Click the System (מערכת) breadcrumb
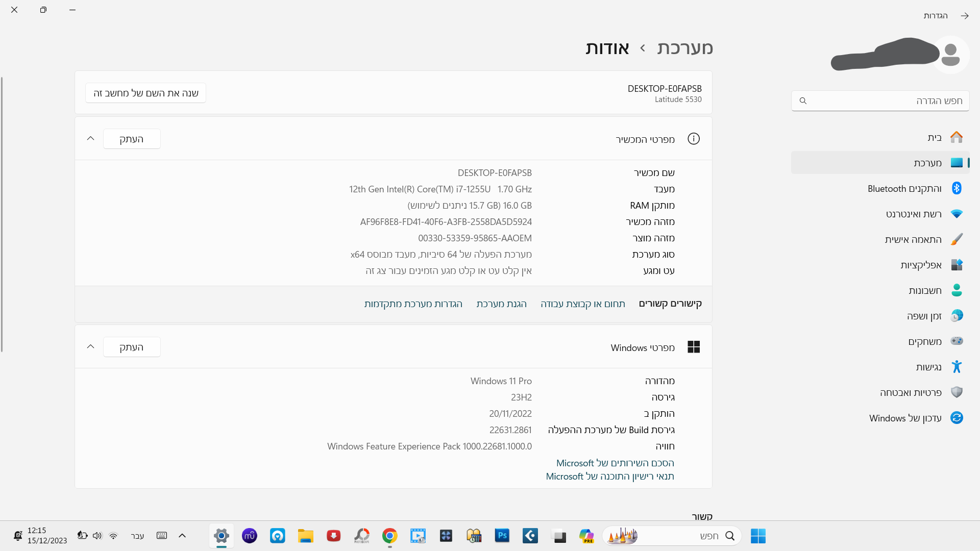 684,48
